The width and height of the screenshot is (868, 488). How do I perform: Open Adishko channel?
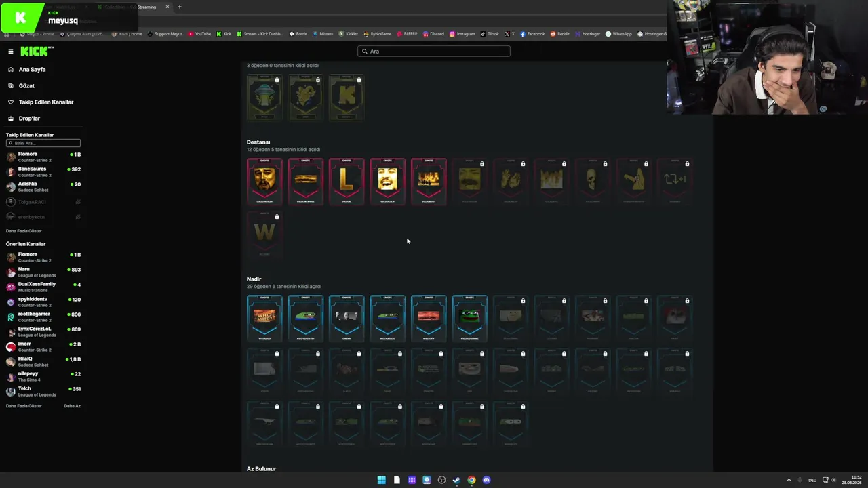click(x=43, y=186)
